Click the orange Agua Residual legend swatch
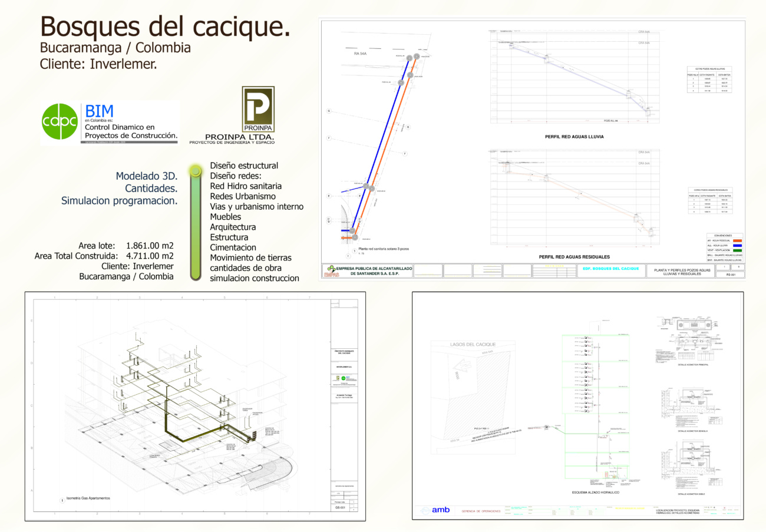Viewport: 766px width, 532px height. click(736, 240)
